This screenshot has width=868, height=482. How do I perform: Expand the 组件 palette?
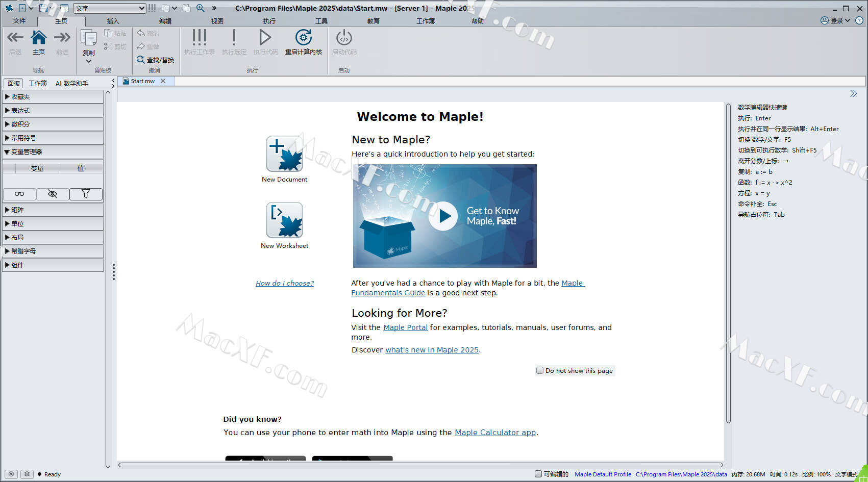[x=53, y=265]
